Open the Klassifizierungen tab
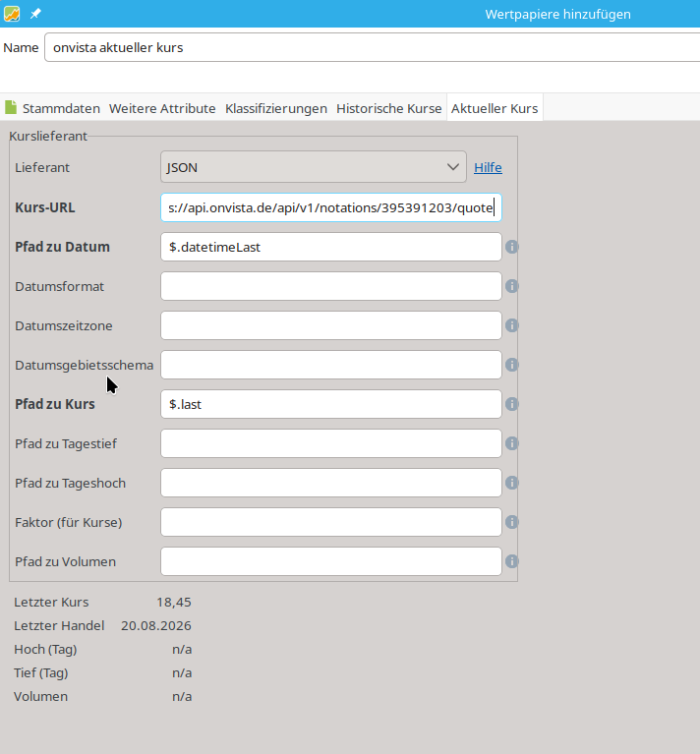This screenshot has height=754, width=700. coord(276,109)
